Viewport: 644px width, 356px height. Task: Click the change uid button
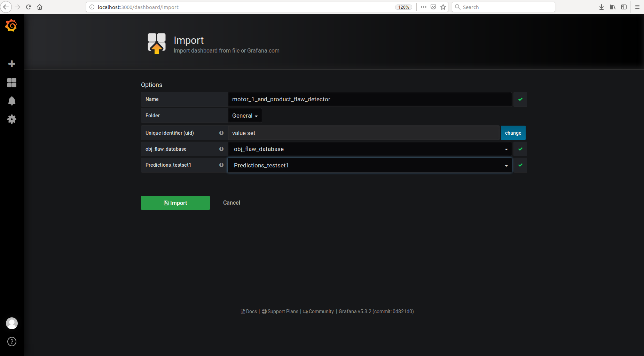513,133
